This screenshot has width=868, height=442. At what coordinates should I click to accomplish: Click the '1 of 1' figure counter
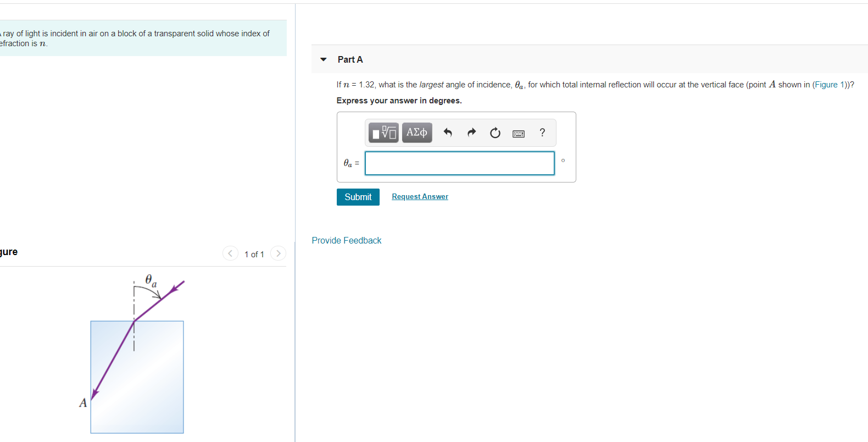pos(254,254)
